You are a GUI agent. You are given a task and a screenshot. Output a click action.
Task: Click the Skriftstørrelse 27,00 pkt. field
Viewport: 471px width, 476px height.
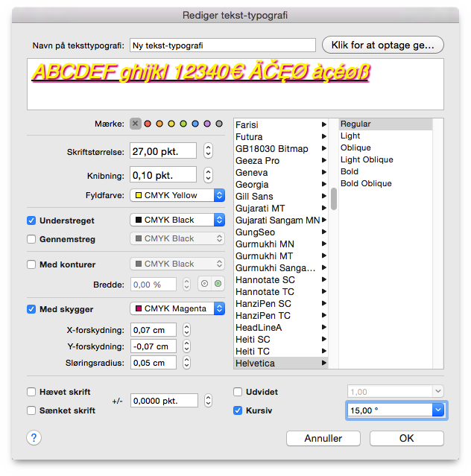point(163,151)
